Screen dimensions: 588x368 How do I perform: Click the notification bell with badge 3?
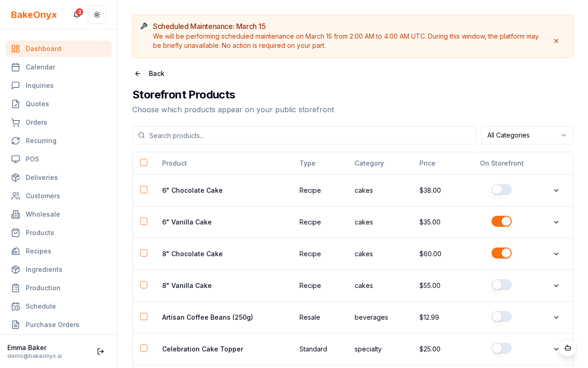pos(77,15)
